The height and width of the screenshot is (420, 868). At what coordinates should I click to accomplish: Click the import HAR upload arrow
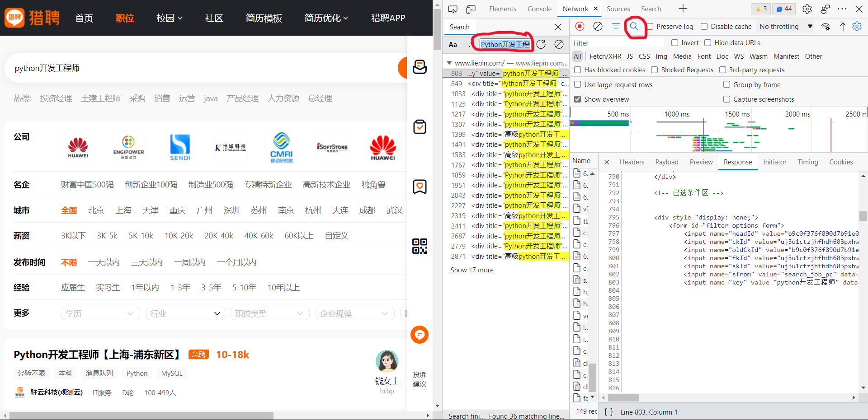tap(843, 26)
